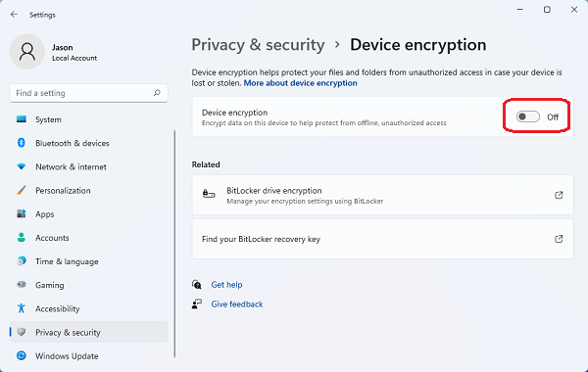Click the Bluetooth icon in sidebar
The width and height of the screenshot is (588, 372).
click(x=22, y=143)
